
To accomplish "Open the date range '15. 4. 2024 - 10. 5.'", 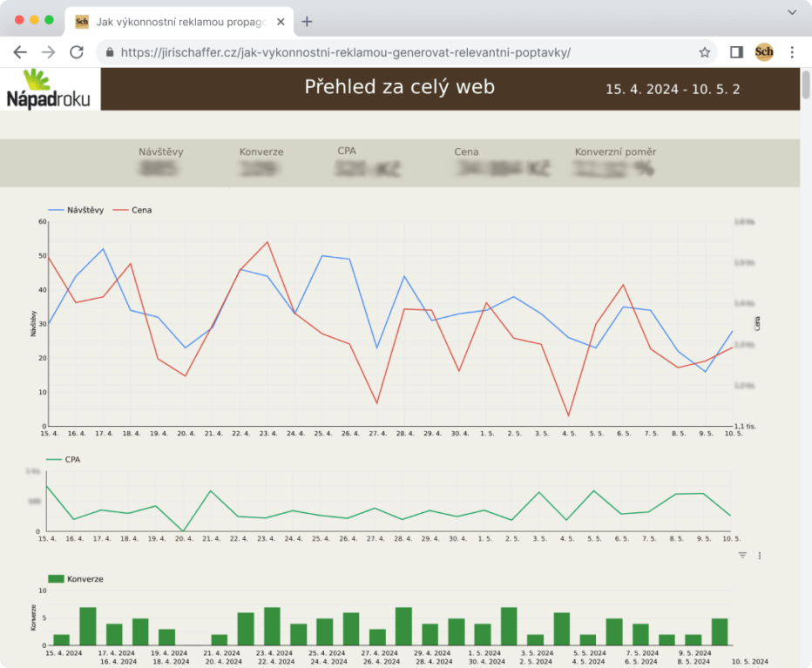I will tap(673, 89).
